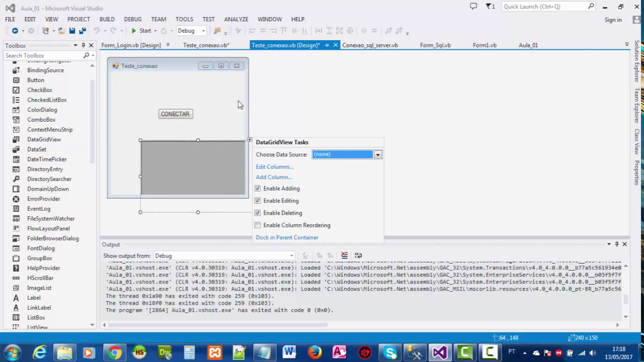Select GroupBox control in Toolbox
The height and width of the screenshot is (362, 644).
[40, 258]
